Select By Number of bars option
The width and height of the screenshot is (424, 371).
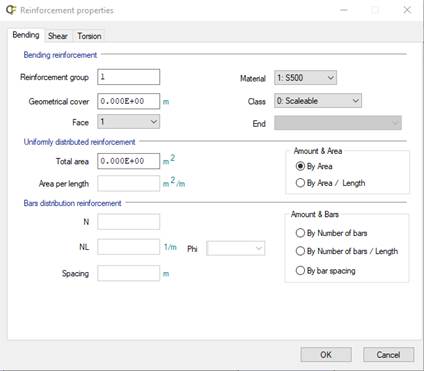coord(331,233)
